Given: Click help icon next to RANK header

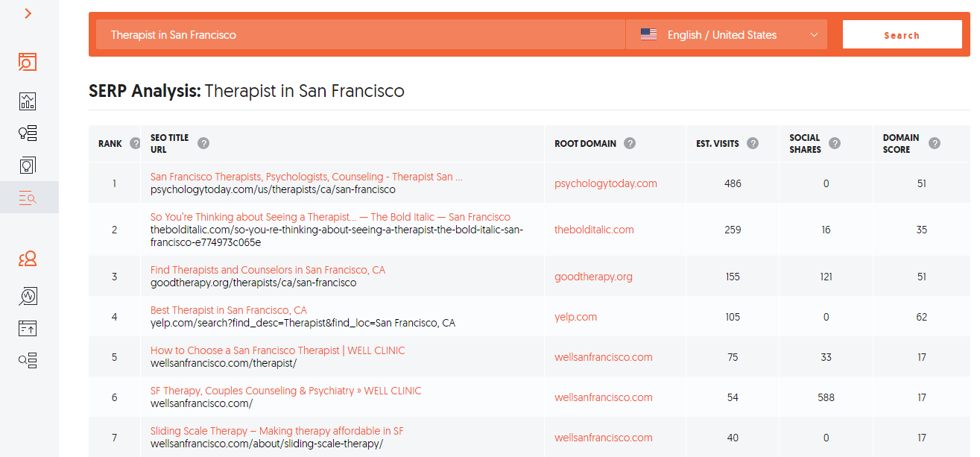Looking at the screenshot, I should click(135, 143).
